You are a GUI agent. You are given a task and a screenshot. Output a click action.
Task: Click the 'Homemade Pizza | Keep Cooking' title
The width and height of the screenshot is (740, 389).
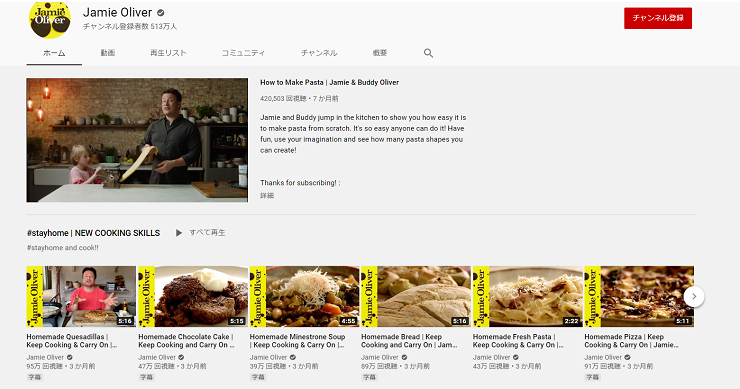[631, 341]
